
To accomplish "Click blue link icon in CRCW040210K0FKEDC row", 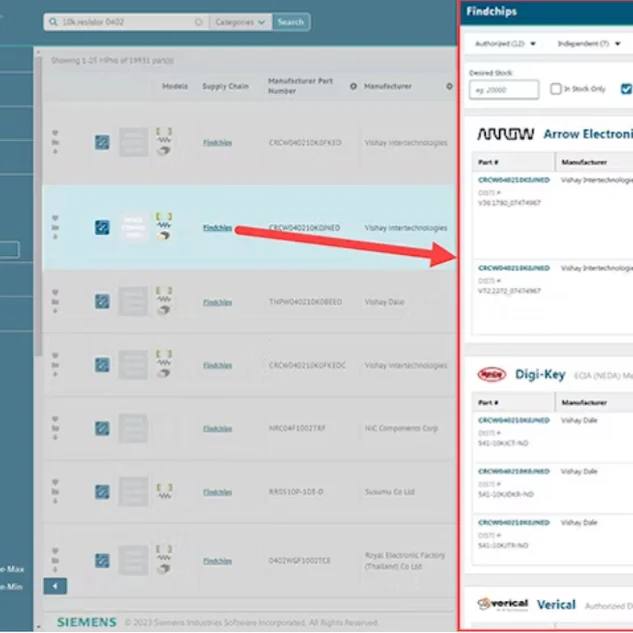I will (102, 365).
